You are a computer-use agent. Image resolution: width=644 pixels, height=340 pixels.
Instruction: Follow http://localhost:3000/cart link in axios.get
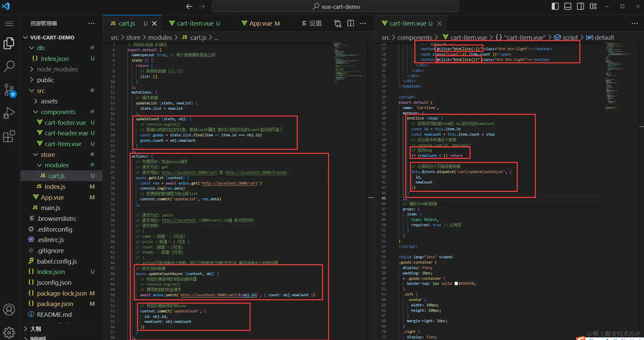(230, 183)
